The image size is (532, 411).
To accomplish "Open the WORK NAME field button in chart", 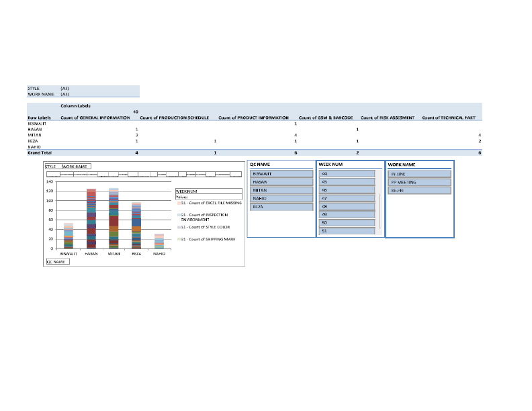I will tap(77, 167).
